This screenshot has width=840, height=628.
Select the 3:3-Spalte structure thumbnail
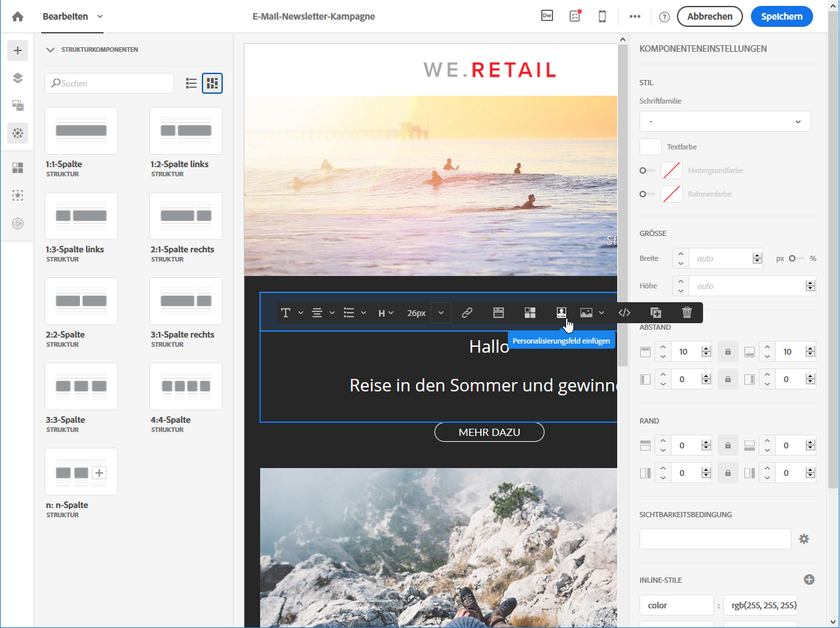pos(81,386)
